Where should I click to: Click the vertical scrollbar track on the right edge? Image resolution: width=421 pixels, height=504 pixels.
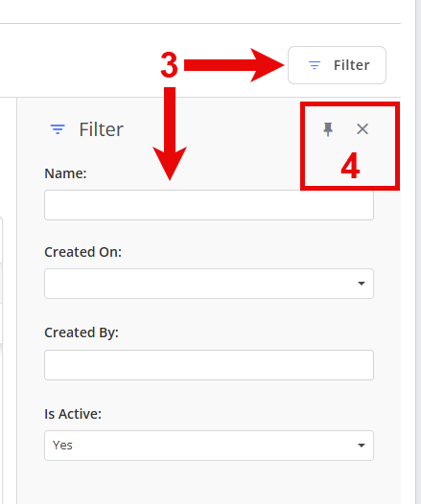[417, 252]
